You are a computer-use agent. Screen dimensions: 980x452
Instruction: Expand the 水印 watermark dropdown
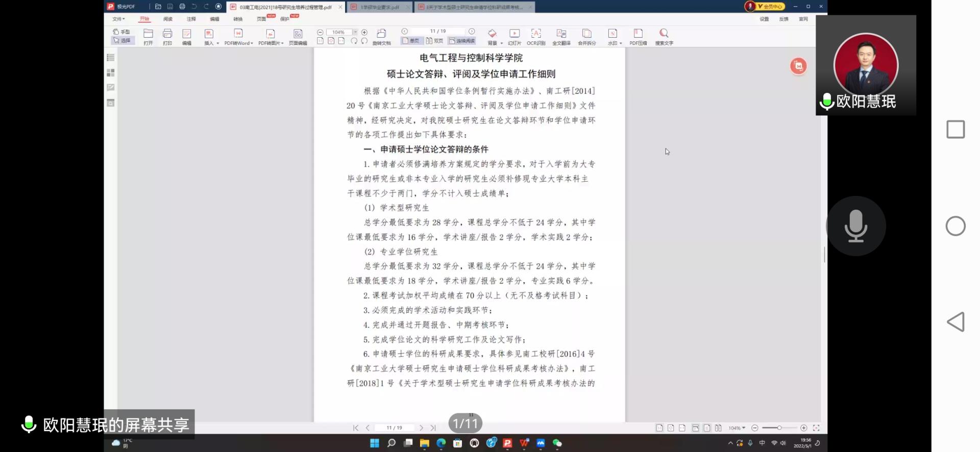(x=621, y=43)
